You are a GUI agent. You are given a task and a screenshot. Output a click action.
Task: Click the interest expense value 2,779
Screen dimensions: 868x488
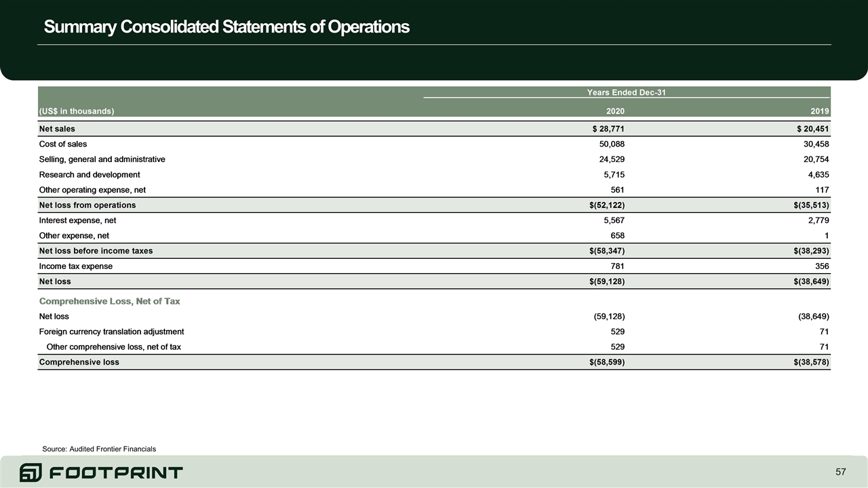point(818,220)
